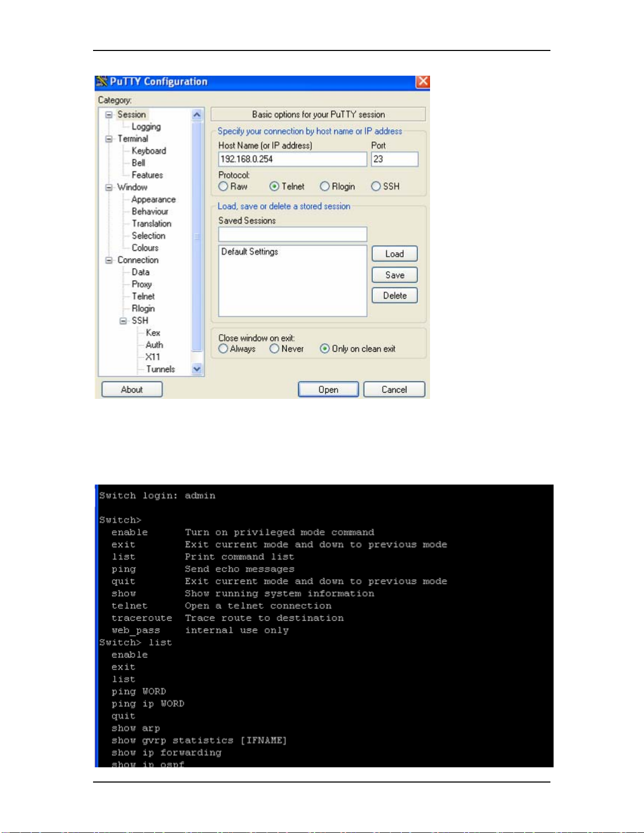The width and height of the screenshot is (644, 833).
Task: Open the SSH category in tree
Action: [140, 321]
